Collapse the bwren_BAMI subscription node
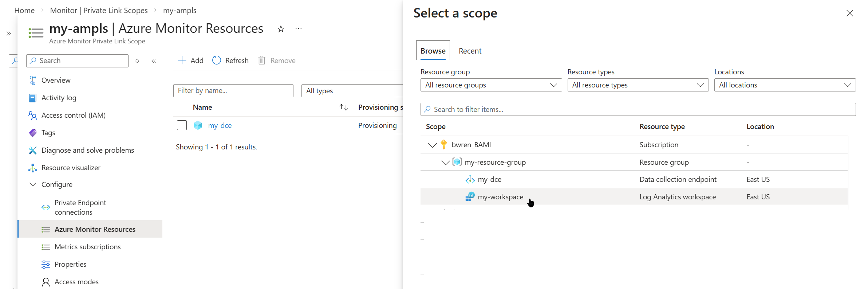This screenshot has width=868, height=289. point(432,145)
